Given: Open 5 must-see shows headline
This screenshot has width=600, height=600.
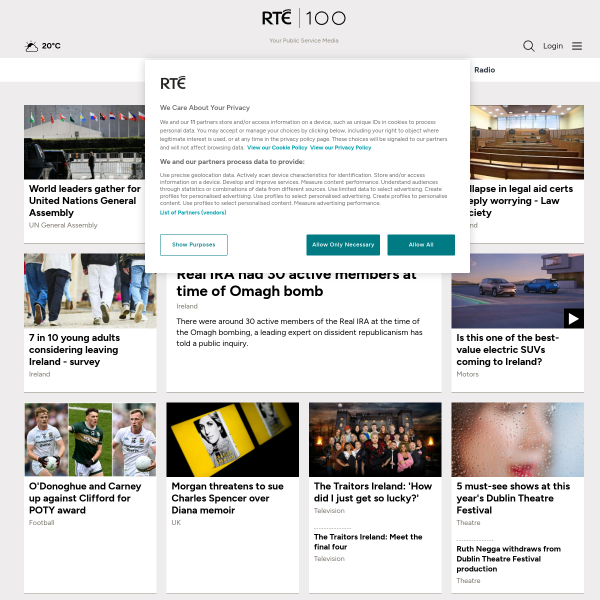Looking at the screenshot, I should (x=513, y=498).
